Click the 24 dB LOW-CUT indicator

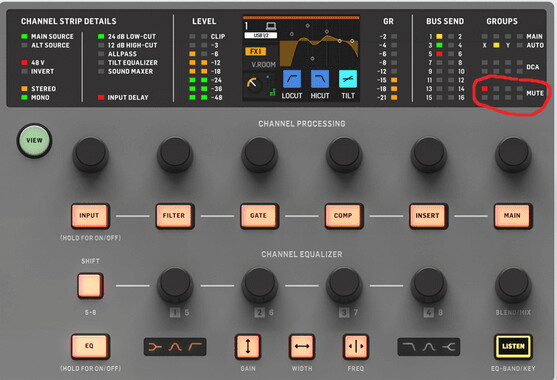101,36
